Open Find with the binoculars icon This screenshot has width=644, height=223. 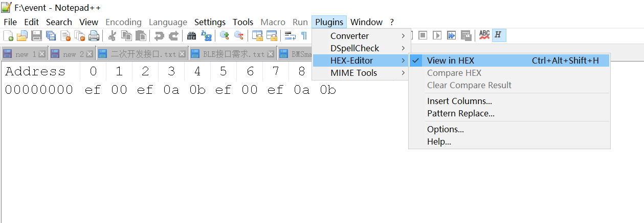(192, 35)
